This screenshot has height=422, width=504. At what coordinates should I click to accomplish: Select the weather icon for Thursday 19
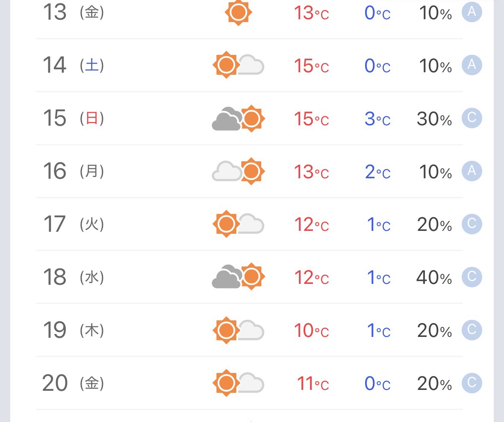pos(238,330)
